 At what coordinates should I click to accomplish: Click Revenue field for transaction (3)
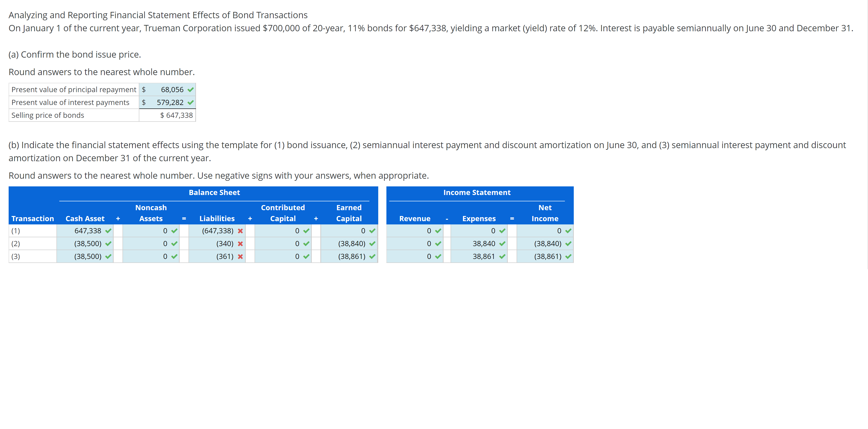pyautogui.click(x=415, y=256)
